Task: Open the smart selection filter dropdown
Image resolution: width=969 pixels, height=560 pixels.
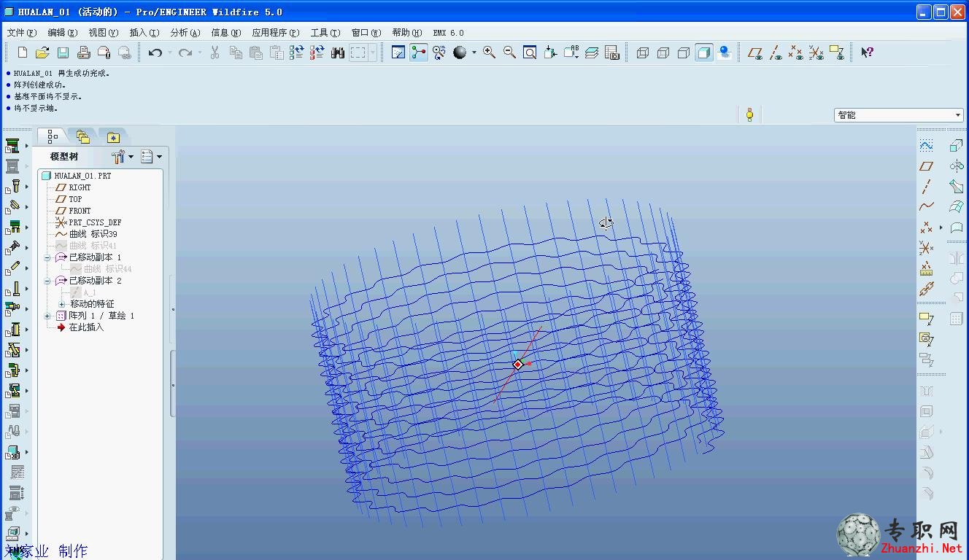Action: [x=899, y=115]
